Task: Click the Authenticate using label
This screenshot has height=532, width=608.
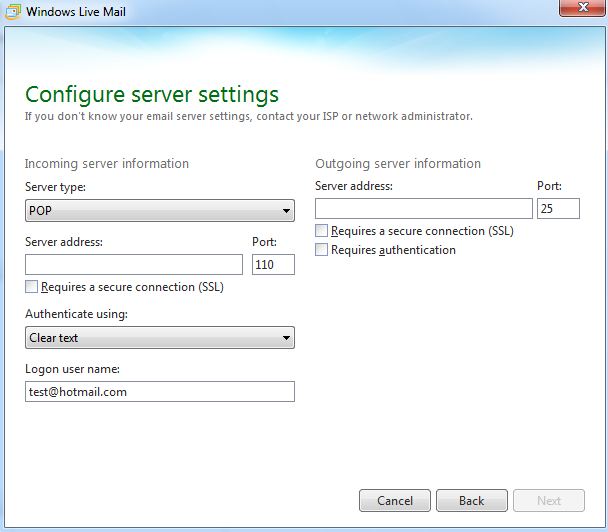Action: coord(76,314)
